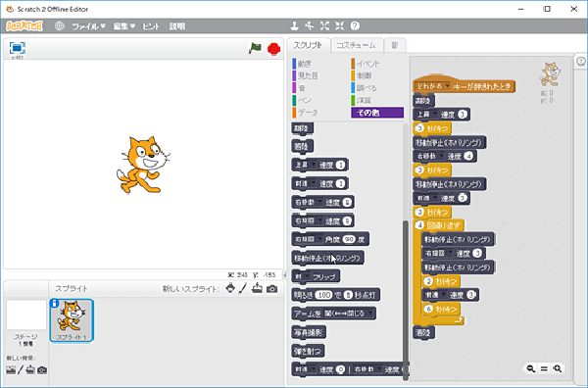Open the 編集 dropdown menu
588x388 pixels.
(124, 26)
